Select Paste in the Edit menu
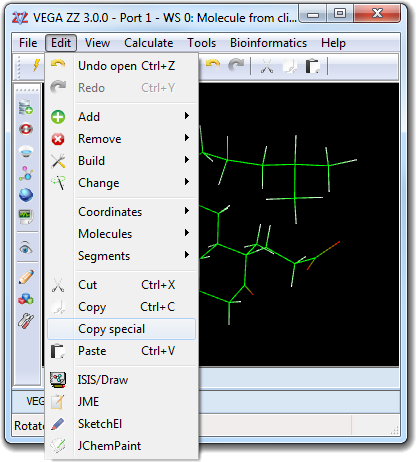 click(x=121, y=351)
